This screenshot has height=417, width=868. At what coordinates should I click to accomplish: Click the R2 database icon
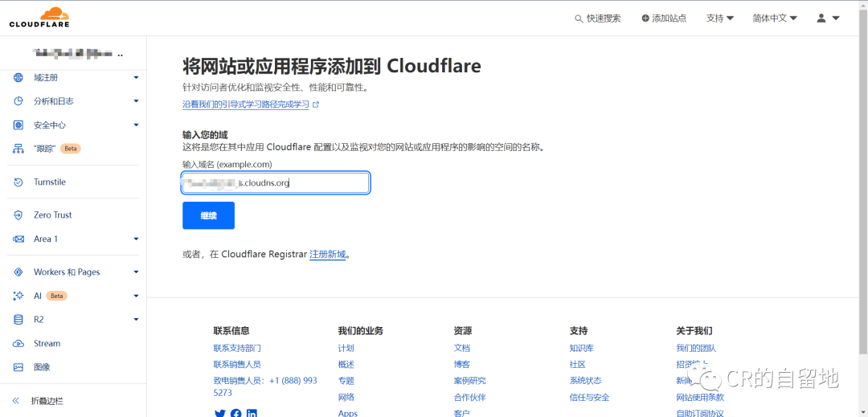pyautogui.click(x=18, y=320)
